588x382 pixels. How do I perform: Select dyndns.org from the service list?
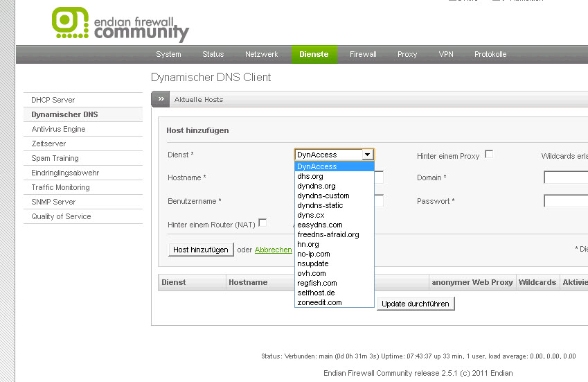pos(317,186)
